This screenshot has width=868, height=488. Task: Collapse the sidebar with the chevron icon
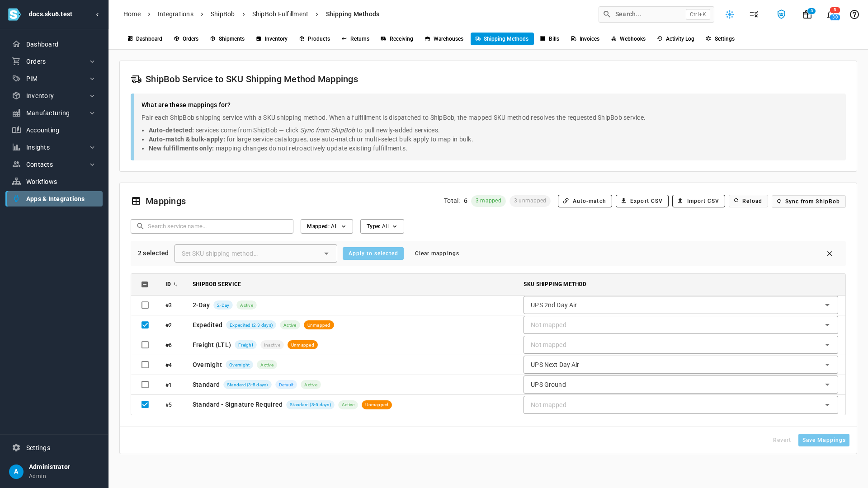(98, 14)
